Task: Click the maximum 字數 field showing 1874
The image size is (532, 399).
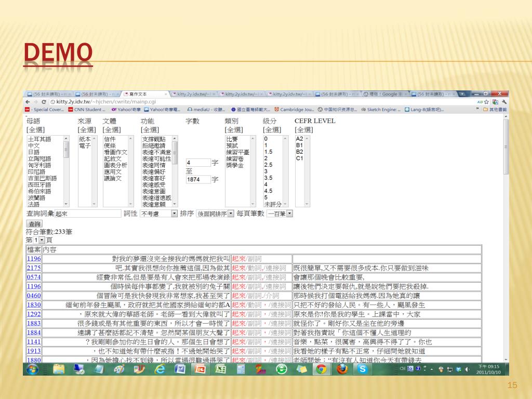Action: [x=198, y=179]
